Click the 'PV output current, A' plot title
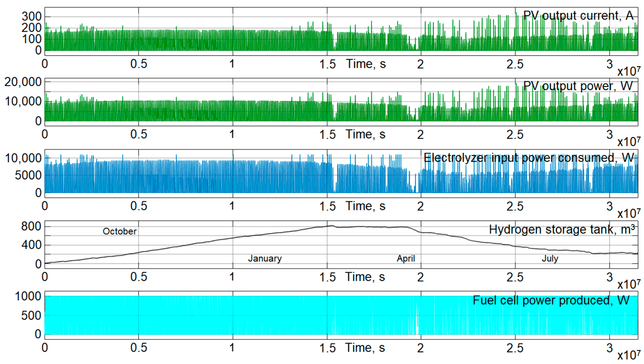Screen dimensions: 644x364 coord(578,15)
